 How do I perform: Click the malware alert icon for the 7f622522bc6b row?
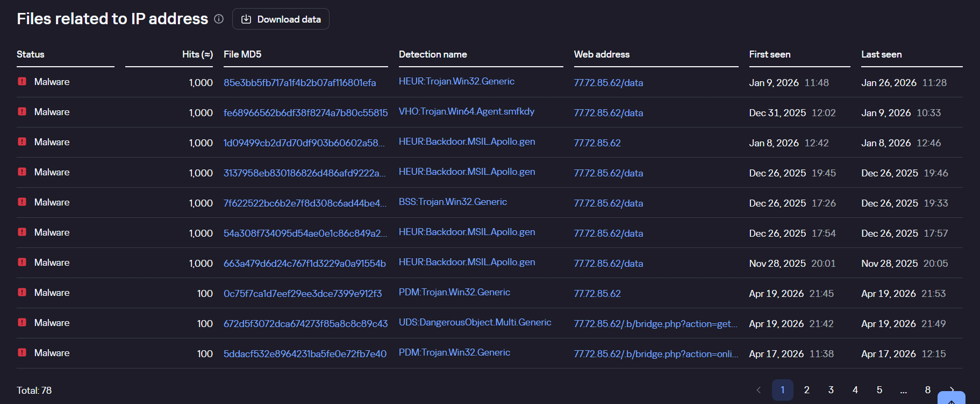click(x=22, y=202)
